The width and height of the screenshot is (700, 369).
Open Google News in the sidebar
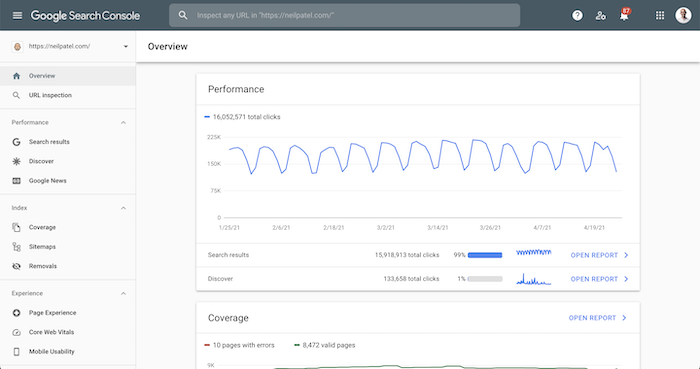(x=68, y=181)
